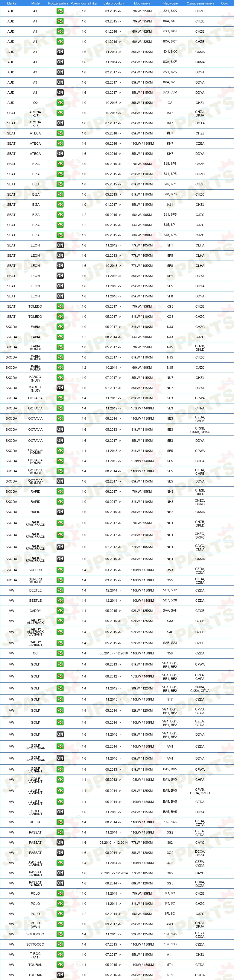Image resolution: width=234 pixels, height=980 pixels.
Task: Click the diesel ON icon in the GOLF SPORTSVAN 1.6 row
Action: (x=60, y=758)
